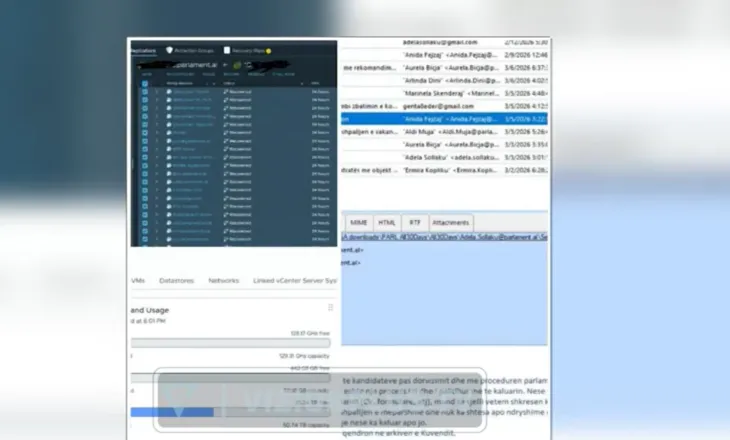Click the Recovered status icon in the first row
The image size is (730, 440).
(x=226, y=92)
